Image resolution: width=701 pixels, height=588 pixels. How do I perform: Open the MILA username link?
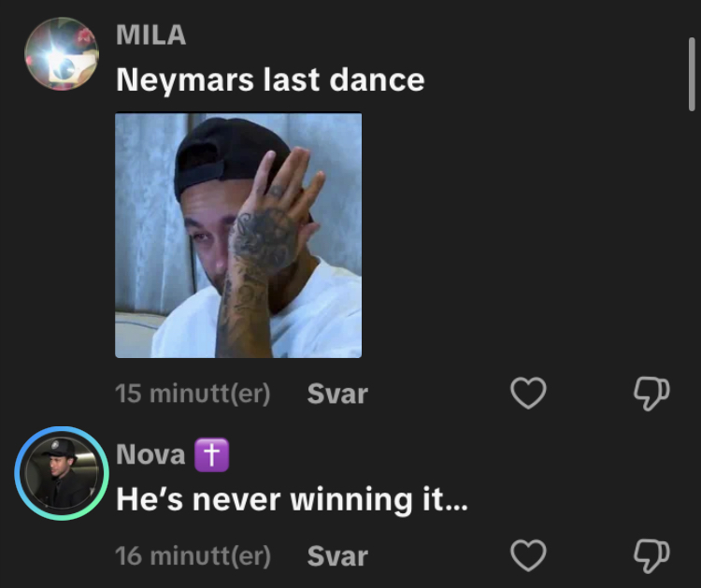[151, 35]
